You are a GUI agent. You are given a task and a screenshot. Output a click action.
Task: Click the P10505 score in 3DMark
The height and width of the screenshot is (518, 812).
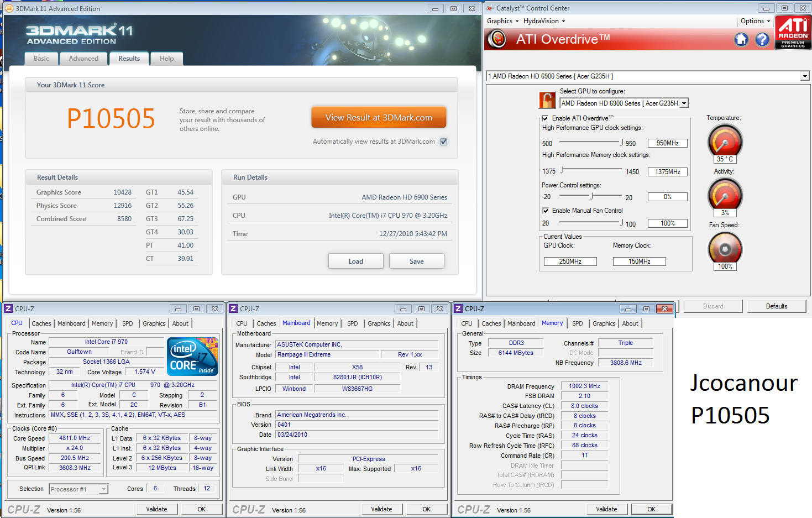point(111,118)
